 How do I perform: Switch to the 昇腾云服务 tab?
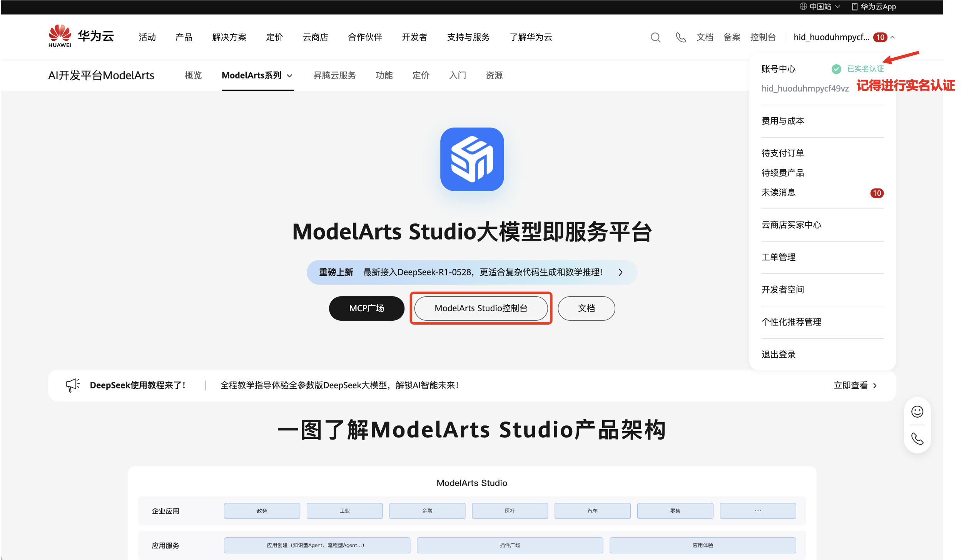pyautogui.click(x=334, y=75)
